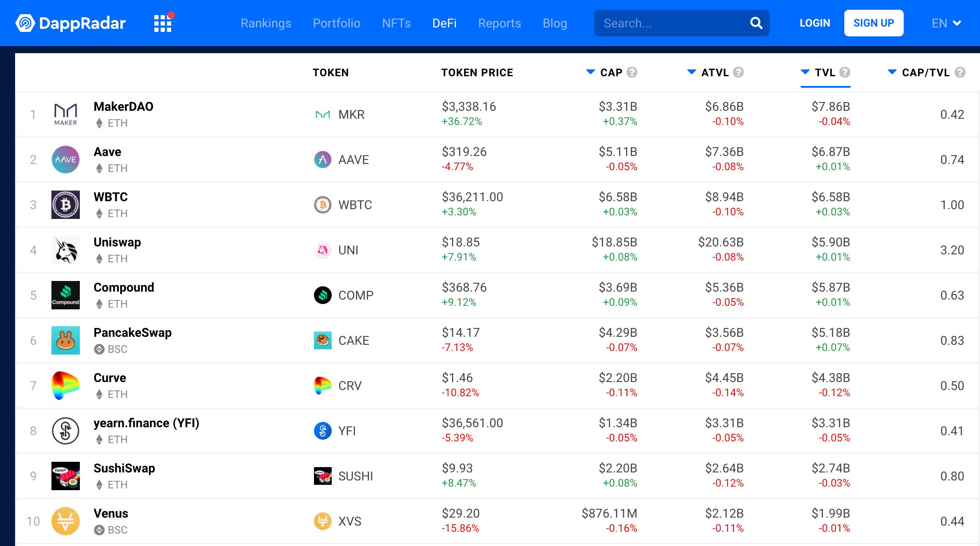Open the EN language dropdown

tap(946, 23)
